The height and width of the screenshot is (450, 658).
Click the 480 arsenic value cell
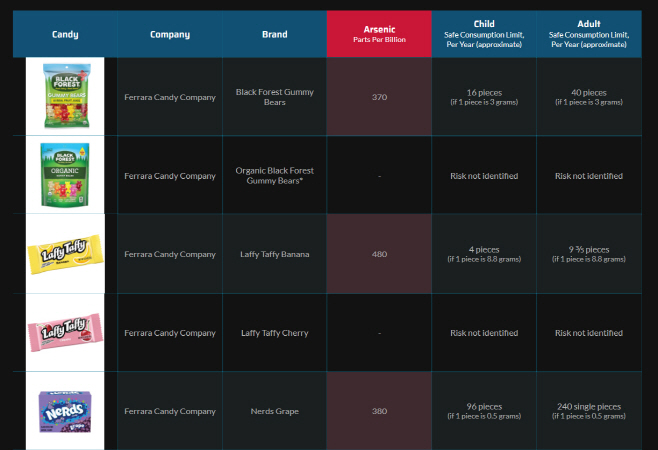(379, 254)
